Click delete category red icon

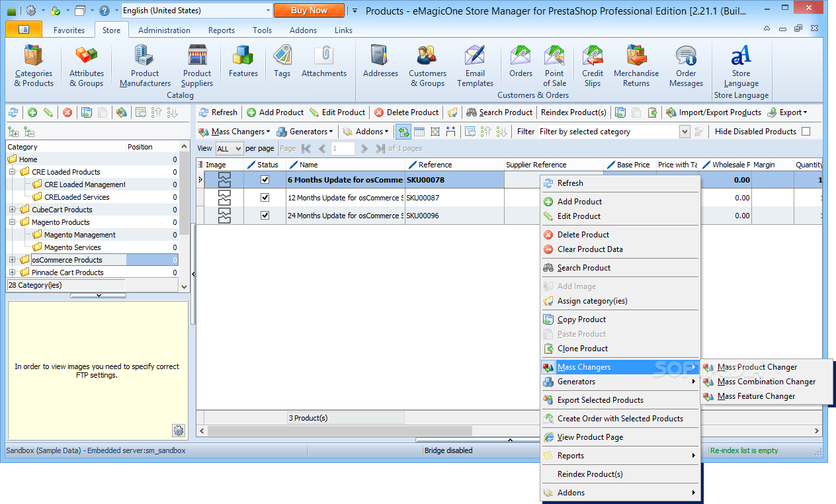[x=67, y=112]
